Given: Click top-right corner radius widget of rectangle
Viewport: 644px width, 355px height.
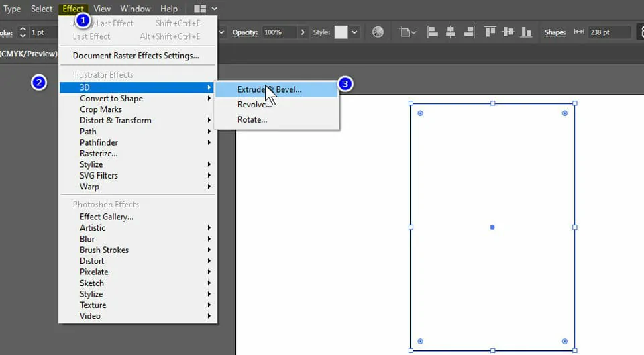Looking at the screenshot, I should [x=565, y=113].
